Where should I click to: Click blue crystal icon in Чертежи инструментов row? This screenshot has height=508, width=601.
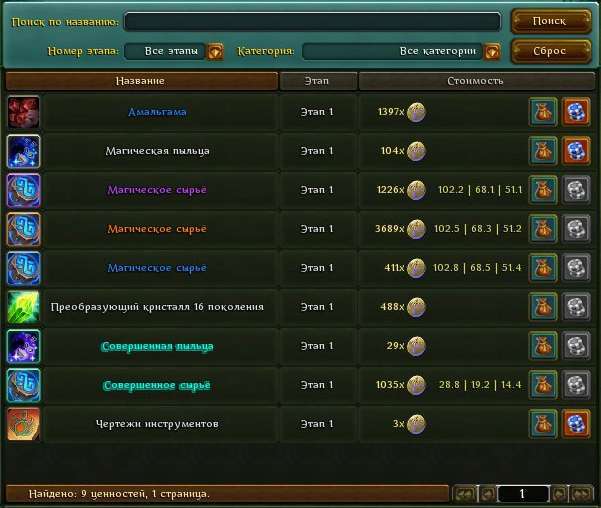576,424
